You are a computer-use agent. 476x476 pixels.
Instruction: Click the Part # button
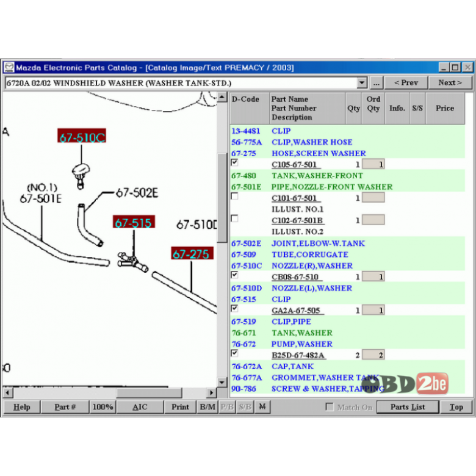pos(65,407)
